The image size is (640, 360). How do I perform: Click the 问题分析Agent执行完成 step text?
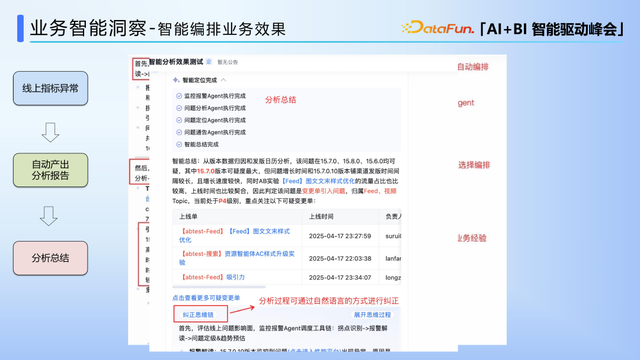click(215, 108)
